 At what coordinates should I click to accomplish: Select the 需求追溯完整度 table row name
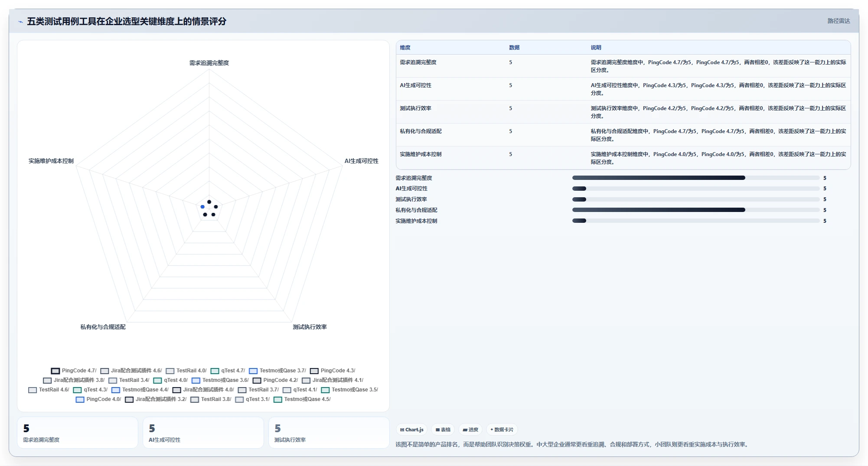(x=418, y=62)
